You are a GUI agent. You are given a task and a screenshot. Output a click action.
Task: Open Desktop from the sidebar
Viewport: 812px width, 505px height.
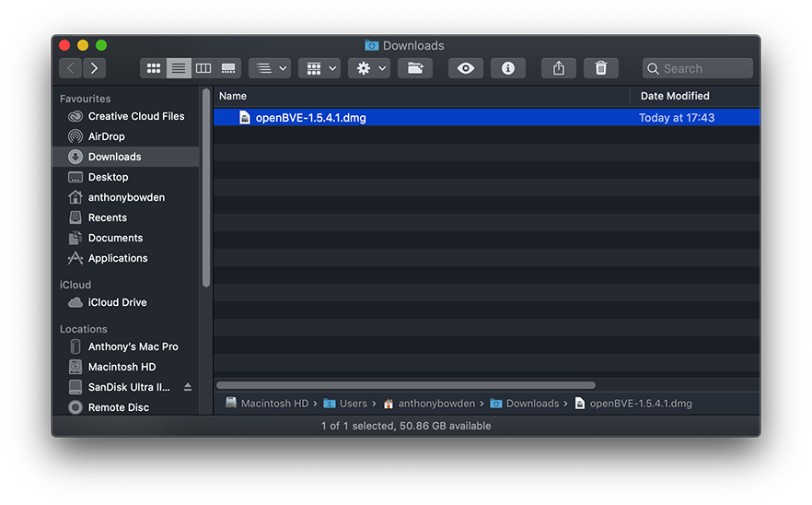click(126, 177)
